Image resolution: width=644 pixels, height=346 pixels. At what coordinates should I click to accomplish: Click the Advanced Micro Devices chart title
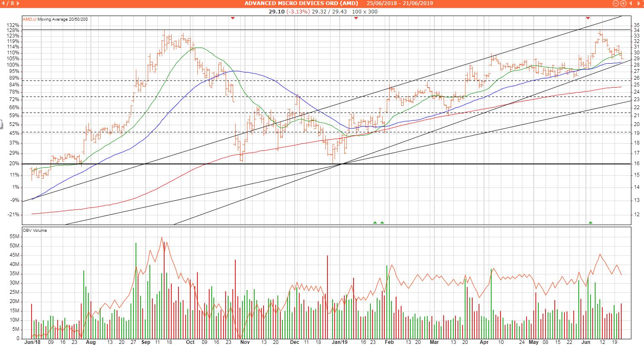301,3
